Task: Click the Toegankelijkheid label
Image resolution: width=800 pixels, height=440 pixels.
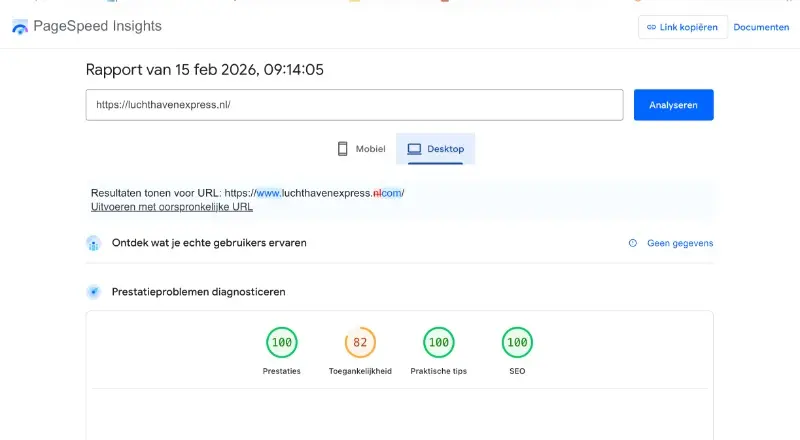Action: (x=360, y=371)
